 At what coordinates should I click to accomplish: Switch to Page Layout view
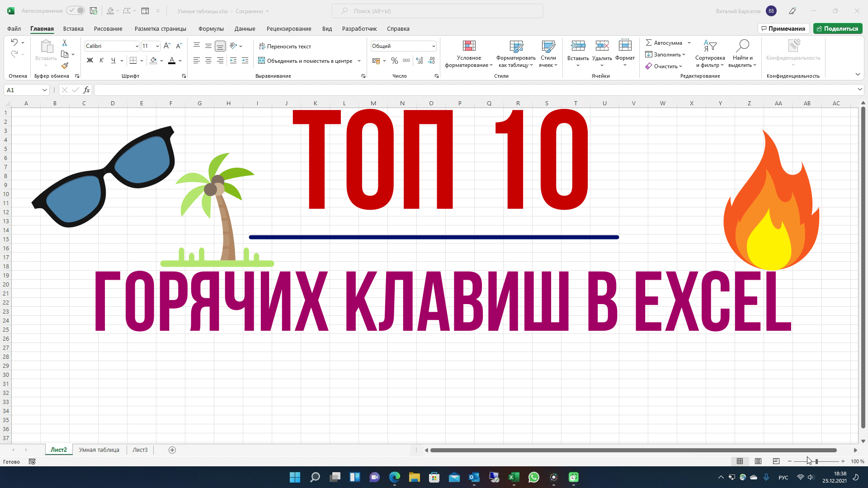click(x=758, y=461)
